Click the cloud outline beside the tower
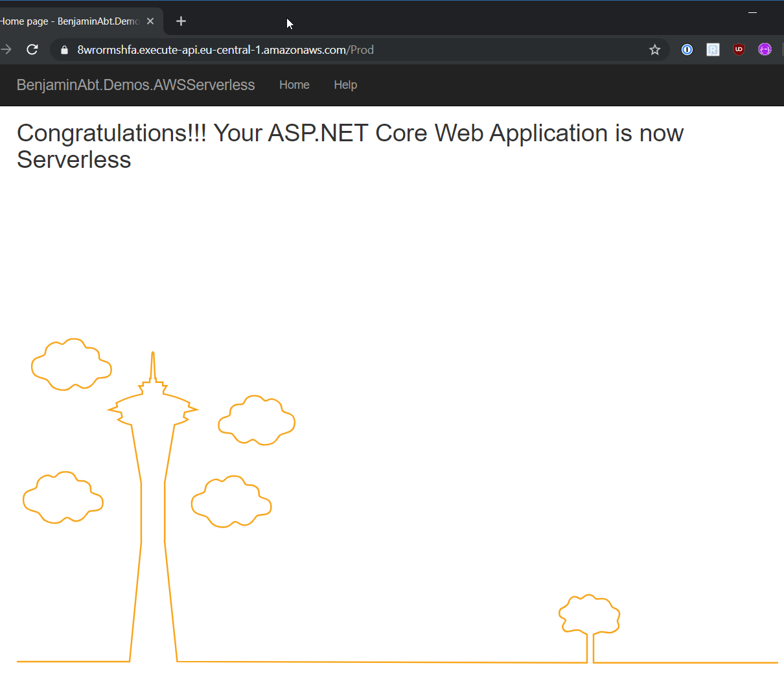Viewport: 784px width, 696px height. [x=256, y=421]
